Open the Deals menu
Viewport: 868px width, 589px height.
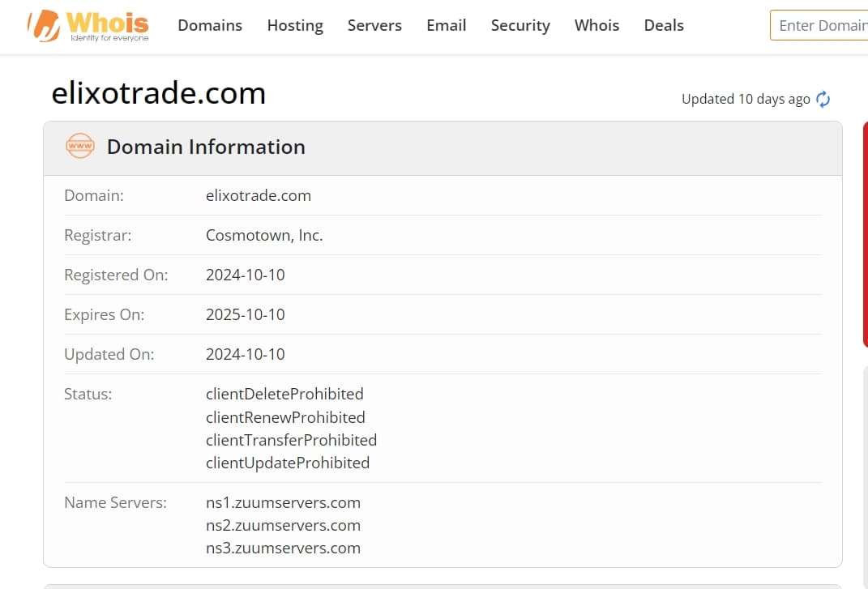coord(664,25)
